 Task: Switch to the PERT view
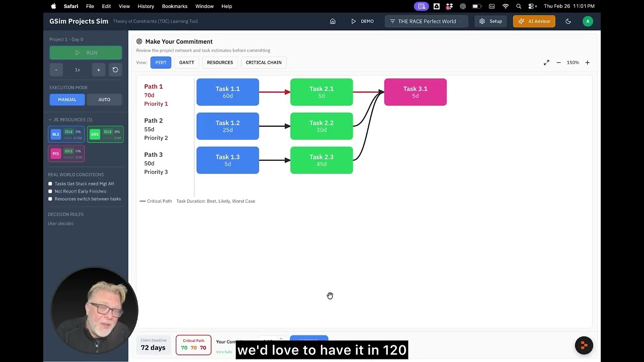(x=160, y=62)
